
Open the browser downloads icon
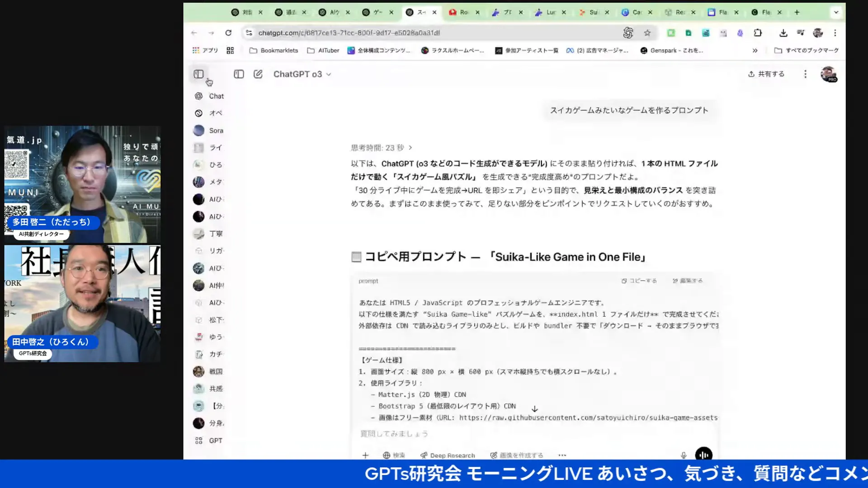coord(783,33)
